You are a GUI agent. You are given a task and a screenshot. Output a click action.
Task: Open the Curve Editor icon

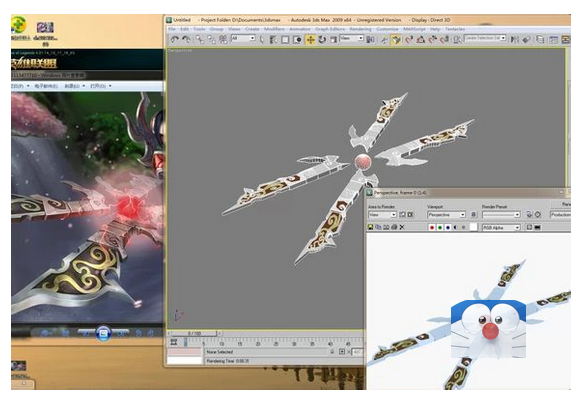(x=553, y=39)
